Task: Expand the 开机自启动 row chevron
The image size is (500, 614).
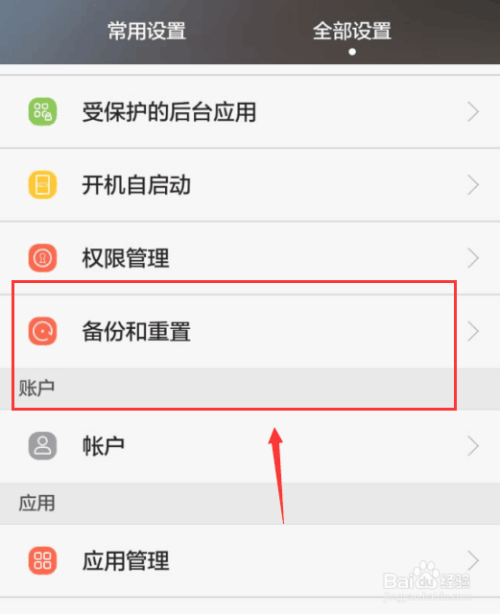Action: [x=473, y=185]
